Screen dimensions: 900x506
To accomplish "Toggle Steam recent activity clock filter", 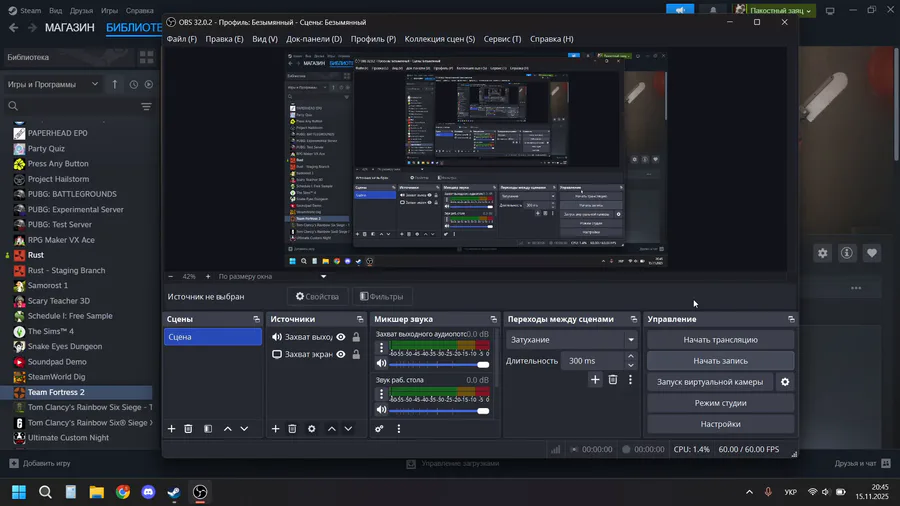I will coord(134,84).
